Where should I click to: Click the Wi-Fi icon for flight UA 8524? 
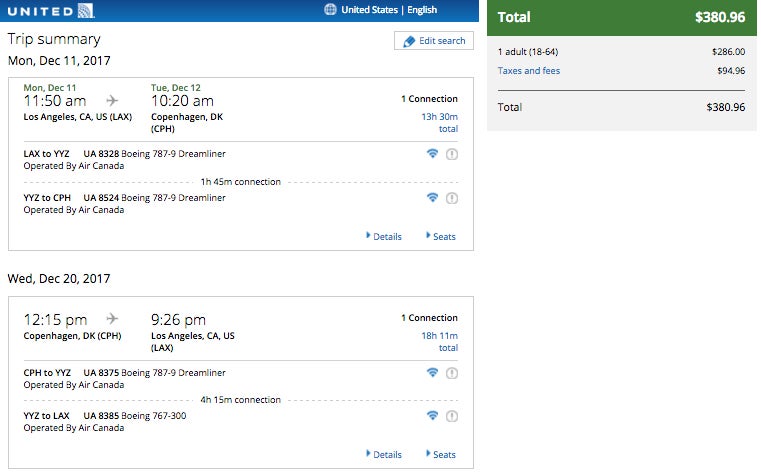(432, 197)
